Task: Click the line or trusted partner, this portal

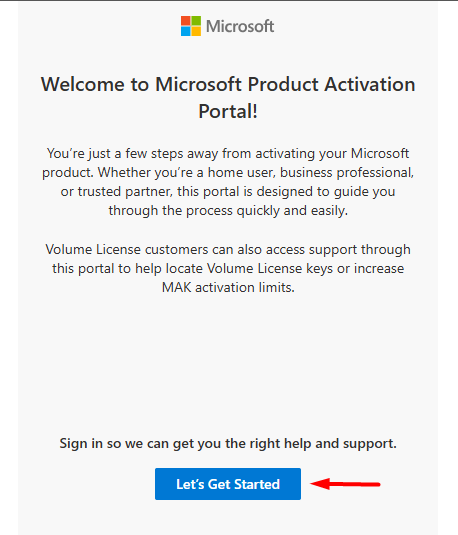Action: 228,191
